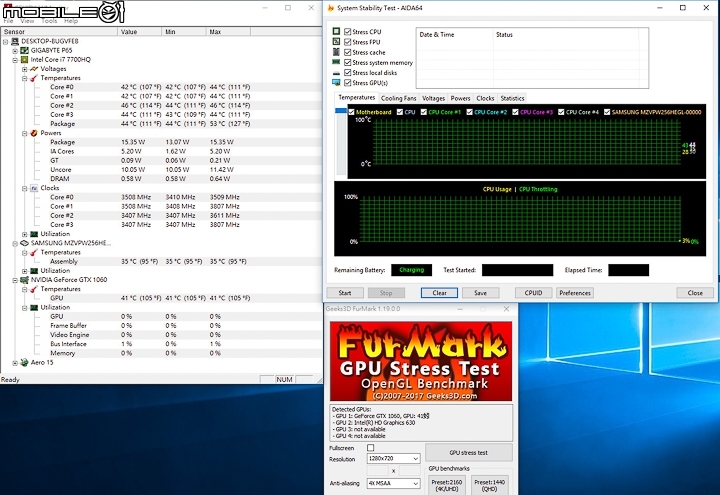Click the Intel Core i7 7700HQ CPU icon
720x495 pixels.
[24, 60]
